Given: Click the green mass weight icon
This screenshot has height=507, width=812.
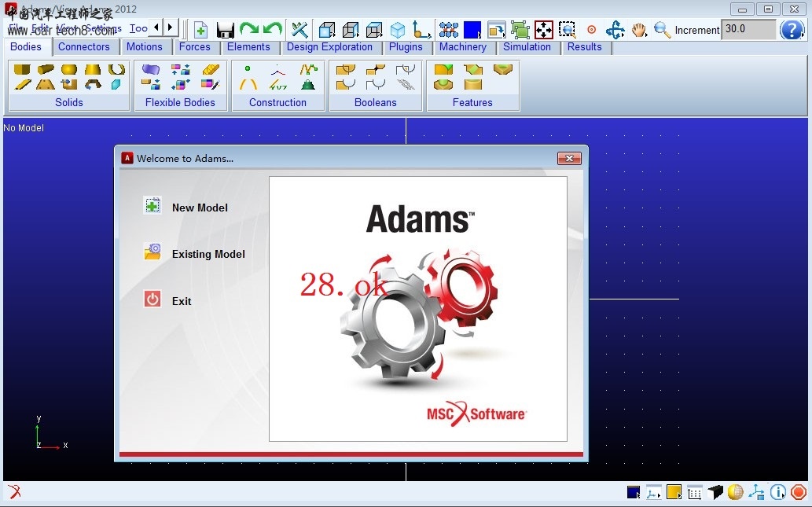Looking at the screenshot, I should 308,84.
